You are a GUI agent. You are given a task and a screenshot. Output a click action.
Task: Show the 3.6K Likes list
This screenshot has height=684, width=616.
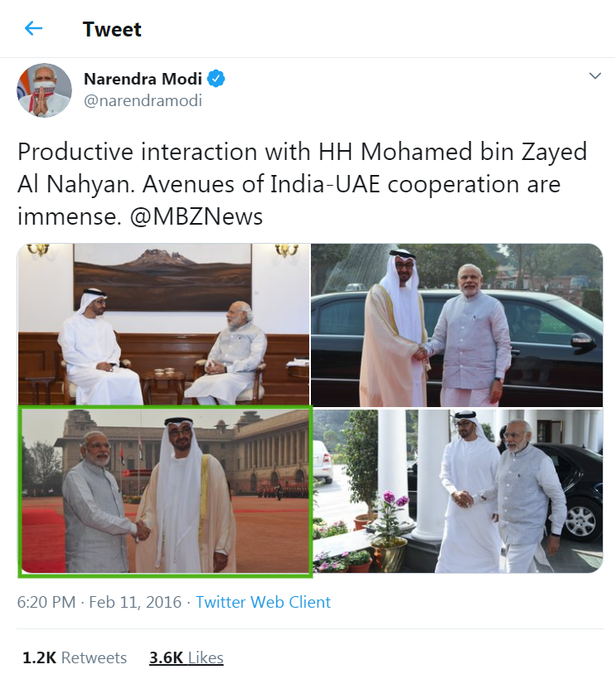187,657
